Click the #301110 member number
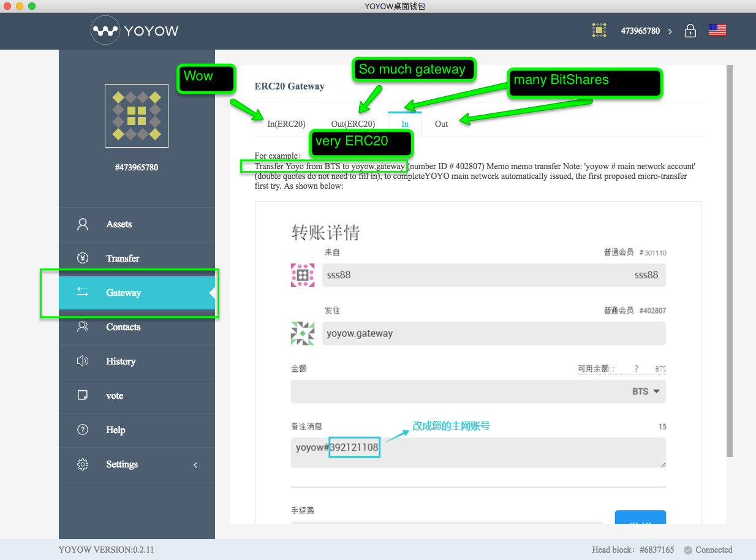This screenshot has width=756, height=560. 652,252
